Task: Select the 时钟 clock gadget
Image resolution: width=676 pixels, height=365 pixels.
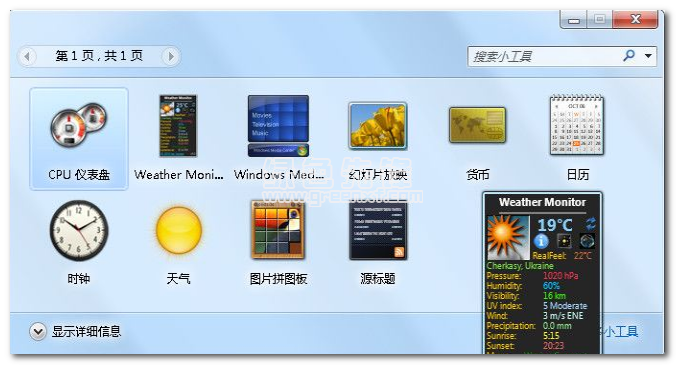Action: coord(78,231)
